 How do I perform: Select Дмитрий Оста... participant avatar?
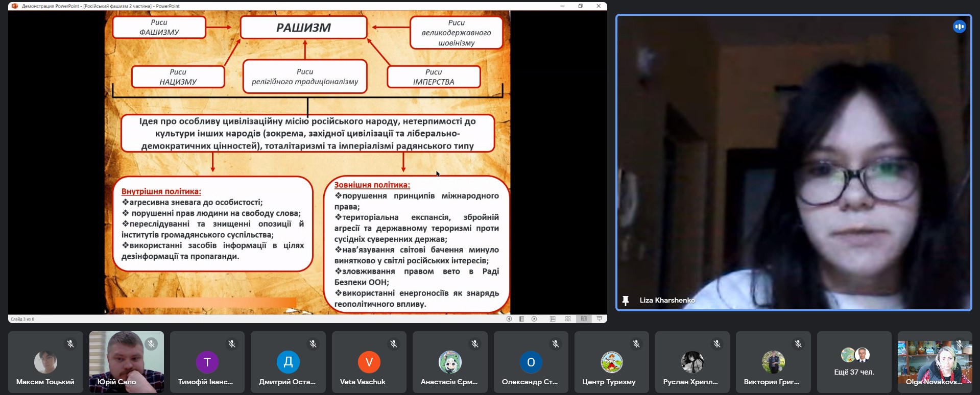click(x=288, y=362)
